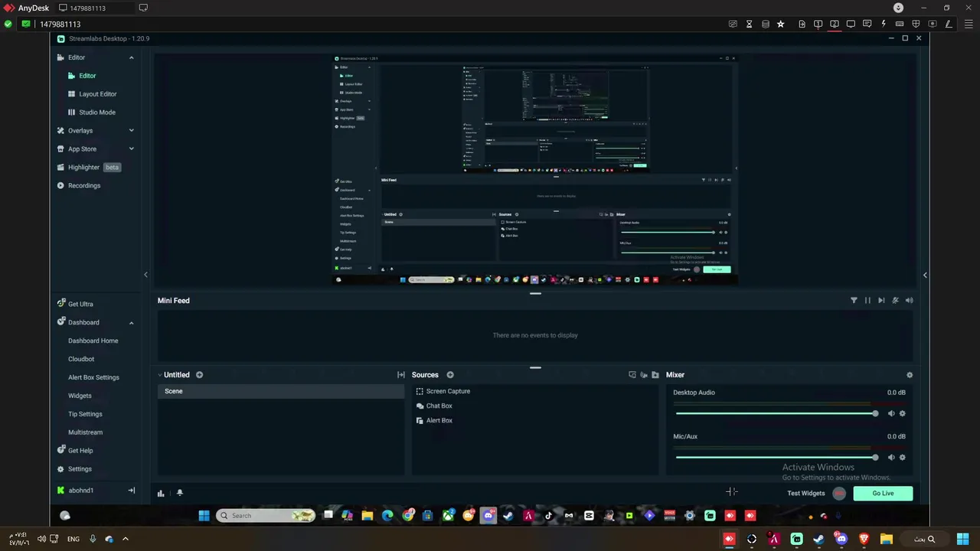Viewport: 980px width, 551px height.
Task: Expand the App Store section
Action: pos(131,149)
